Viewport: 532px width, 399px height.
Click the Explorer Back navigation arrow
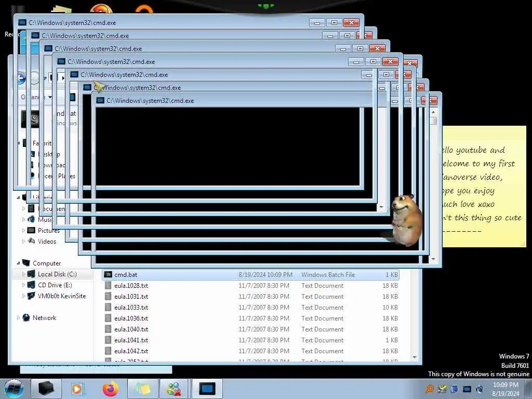(x=21, y=78)
